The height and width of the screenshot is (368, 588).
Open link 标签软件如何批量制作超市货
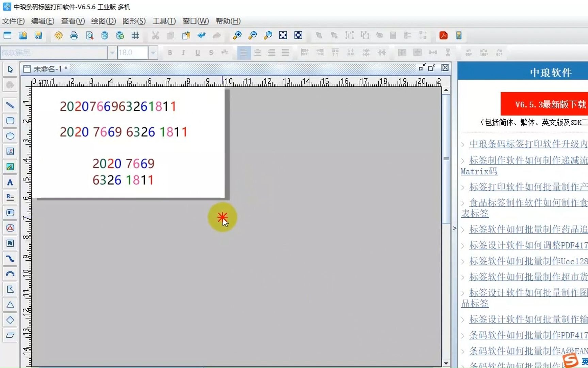pyautogui.click(x=528, y=277)
